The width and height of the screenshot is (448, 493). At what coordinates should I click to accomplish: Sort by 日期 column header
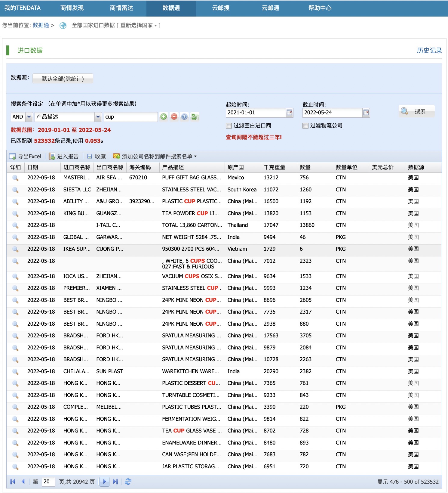[42, 167]
